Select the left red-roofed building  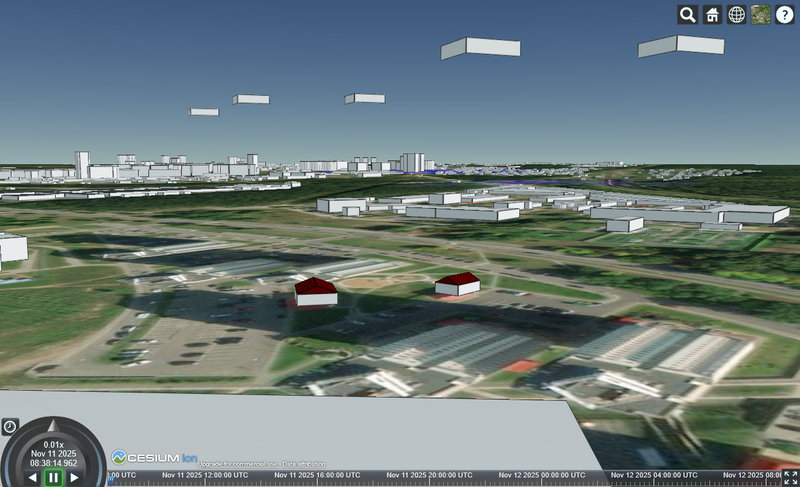pyautogui.click(x=315, y=291)
